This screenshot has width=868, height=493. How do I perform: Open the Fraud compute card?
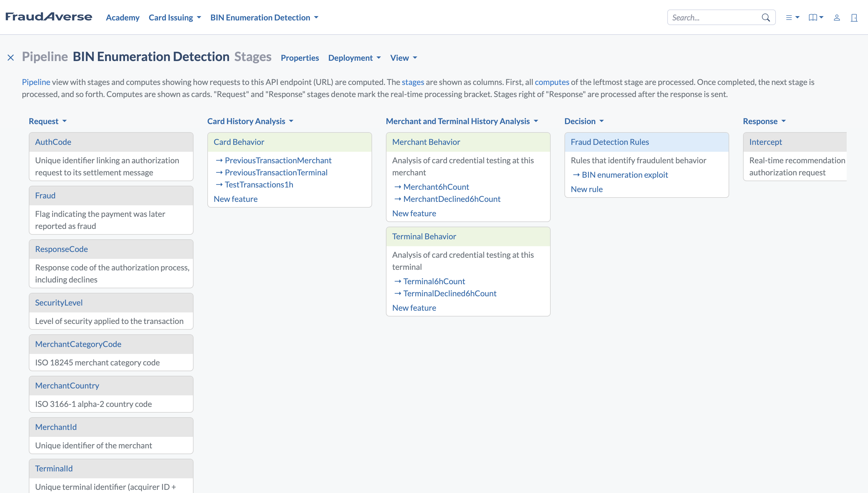46,195
